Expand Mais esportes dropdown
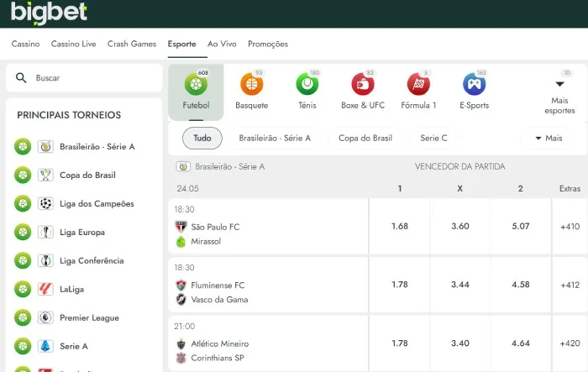588x372 pixels. (x=559, y=92)
